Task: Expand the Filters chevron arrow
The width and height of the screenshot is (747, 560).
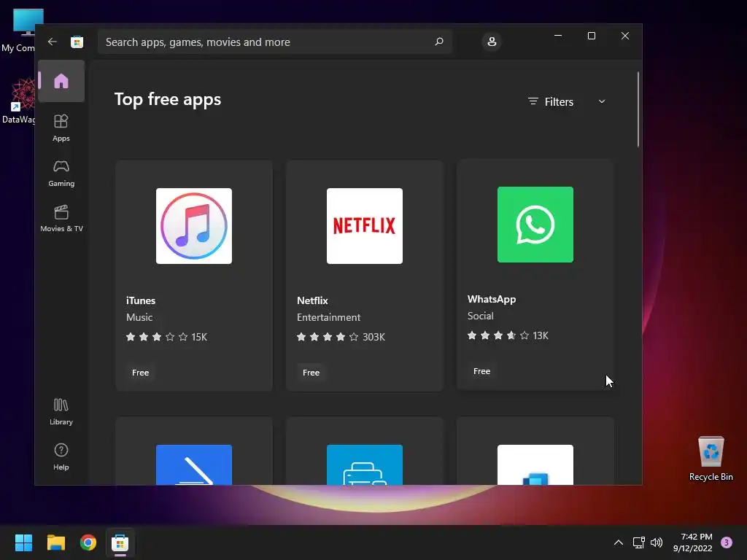Action: [x=602, y=101]
